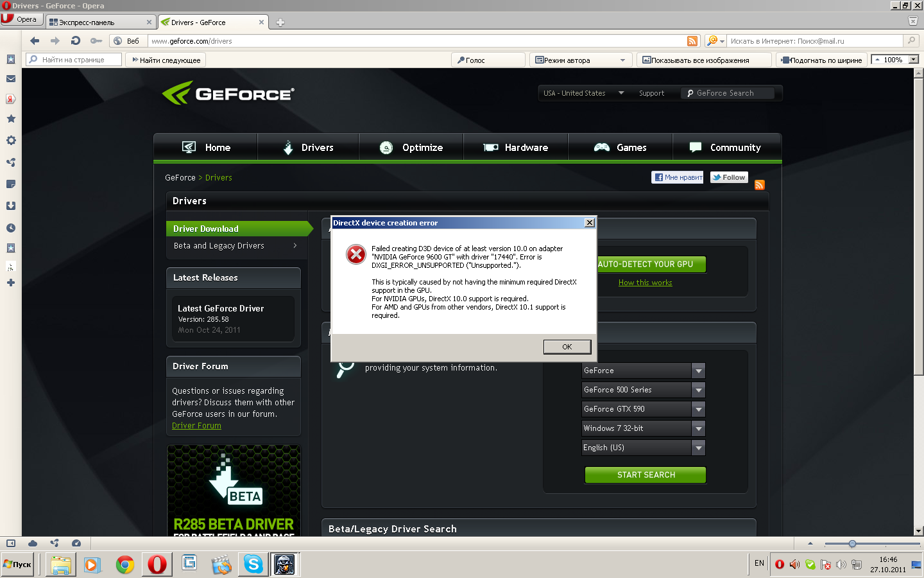924x578 pixels.
Task: Go forward with the Forward arrow
Action: tap(55, 40)
